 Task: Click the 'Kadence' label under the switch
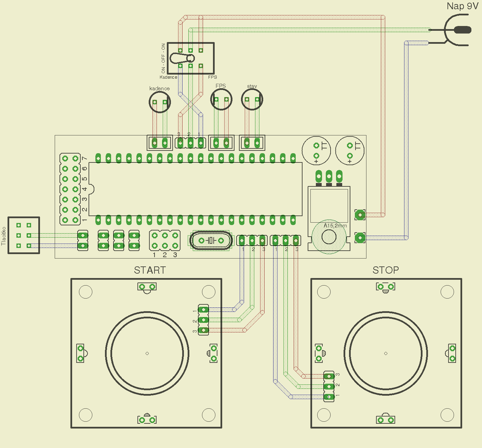(168, 77)
